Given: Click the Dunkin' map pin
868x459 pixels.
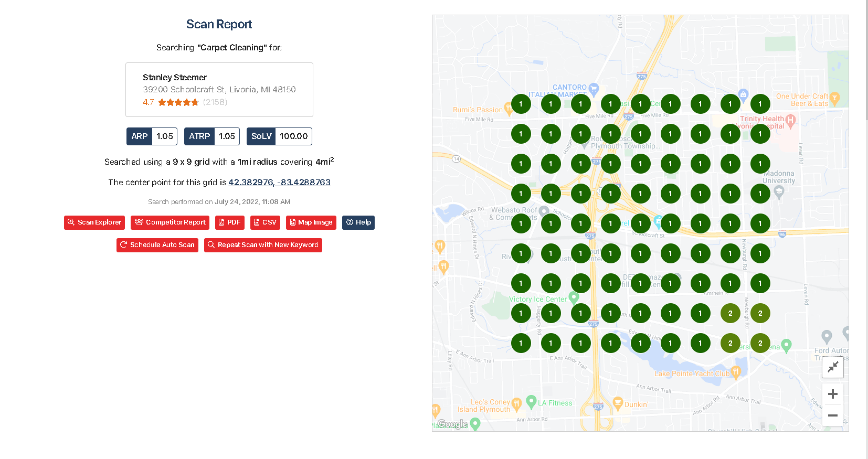Looking at the screenshot, I should click(618, 403).
